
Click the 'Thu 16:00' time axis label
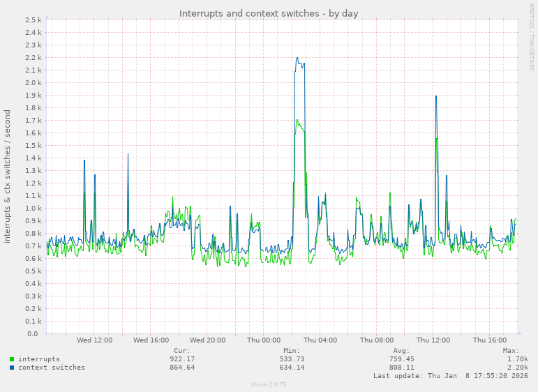coord(490,340)
